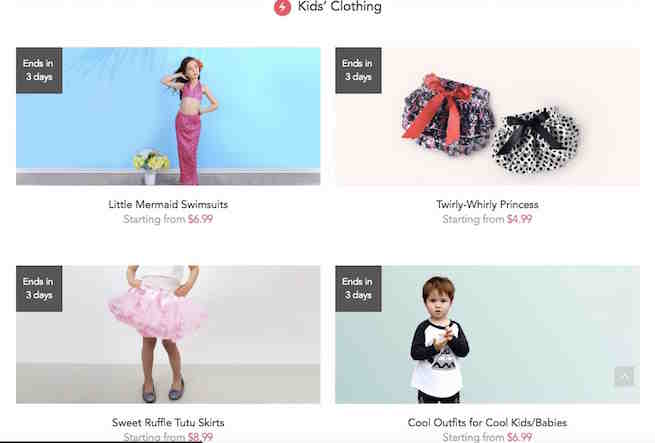Open the Twirly-Whirly Princess bloomers image

(487, 116)
